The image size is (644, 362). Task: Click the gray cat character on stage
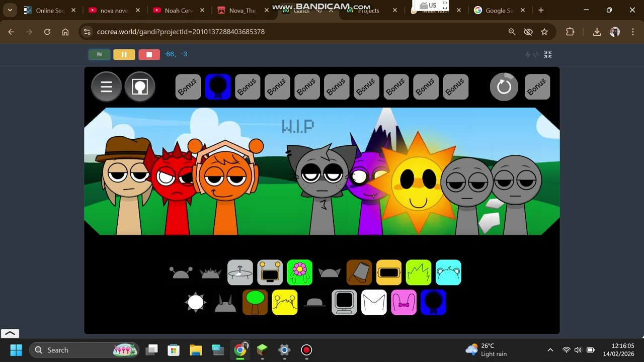click(322, 189)
